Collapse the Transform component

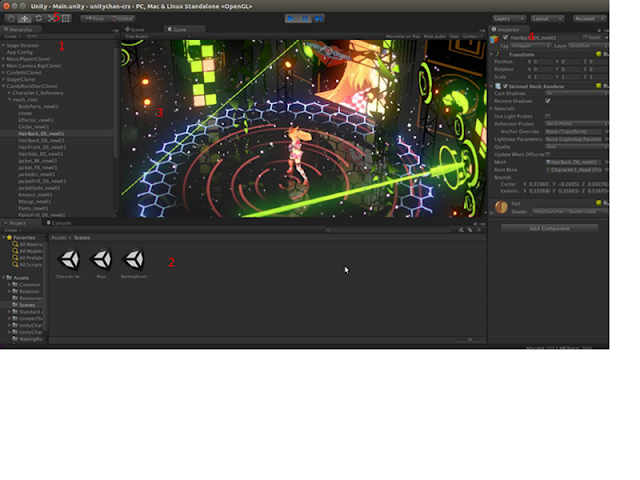click(x=491, y=54)
